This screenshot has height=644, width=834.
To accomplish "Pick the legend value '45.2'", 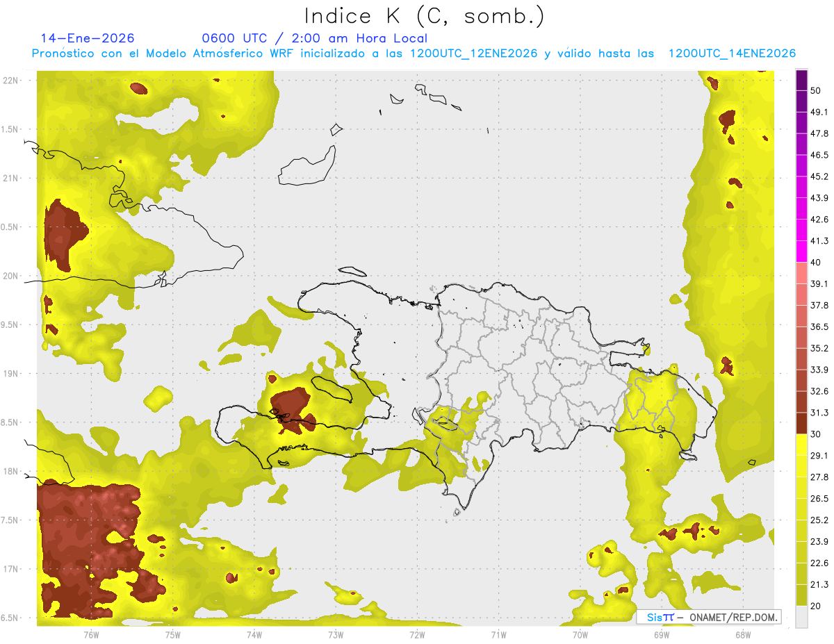I will tap(819, 176).
